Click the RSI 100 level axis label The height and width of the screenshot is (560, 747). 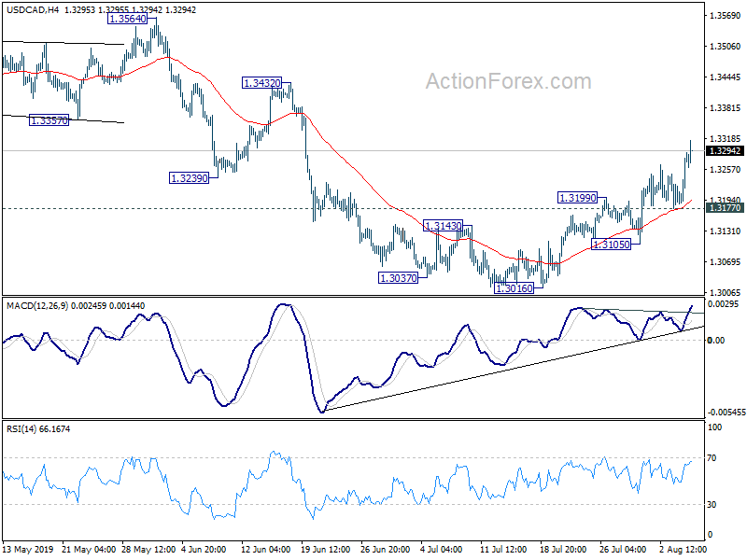[714, 427]
